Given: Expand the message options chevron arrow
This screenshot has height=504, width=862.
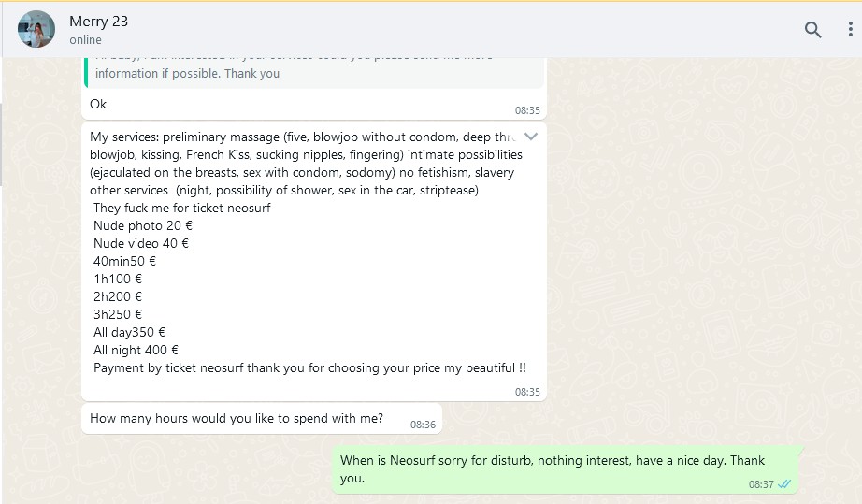Looking at the screenshot, I should (530, 137).
